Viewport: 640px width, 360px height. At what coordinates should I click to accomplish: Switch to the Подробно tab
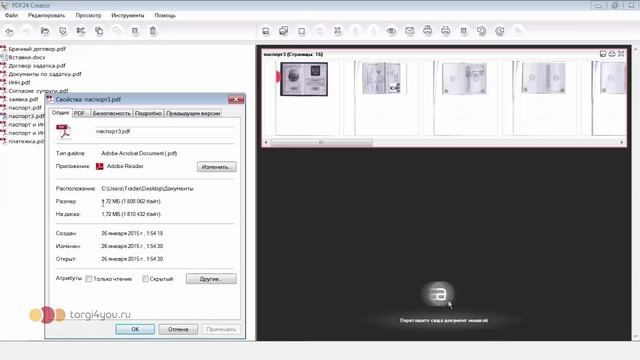click(x=148, y=113)
